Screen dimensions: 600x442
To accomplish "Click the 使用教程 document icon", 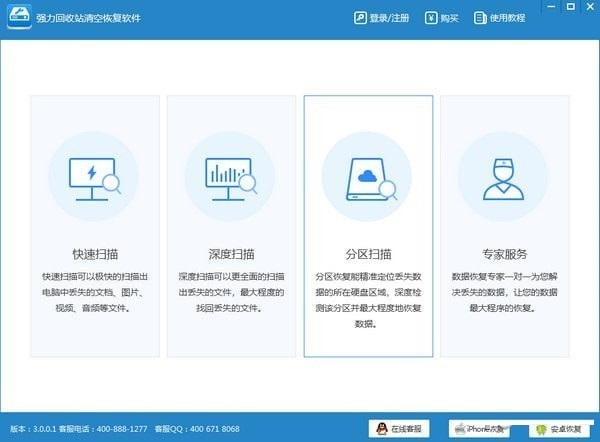I will point(480,18).
